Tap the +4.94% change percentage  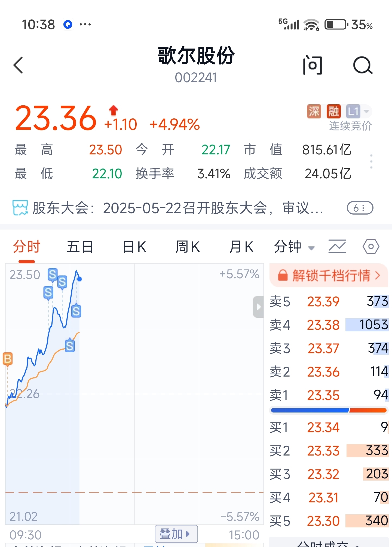(175, 125)
